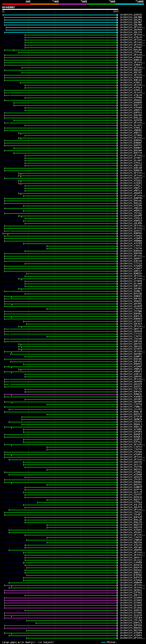Click the Large gaps legend text
Viewport: 146px width, 644px height.
tap(10, 642)
